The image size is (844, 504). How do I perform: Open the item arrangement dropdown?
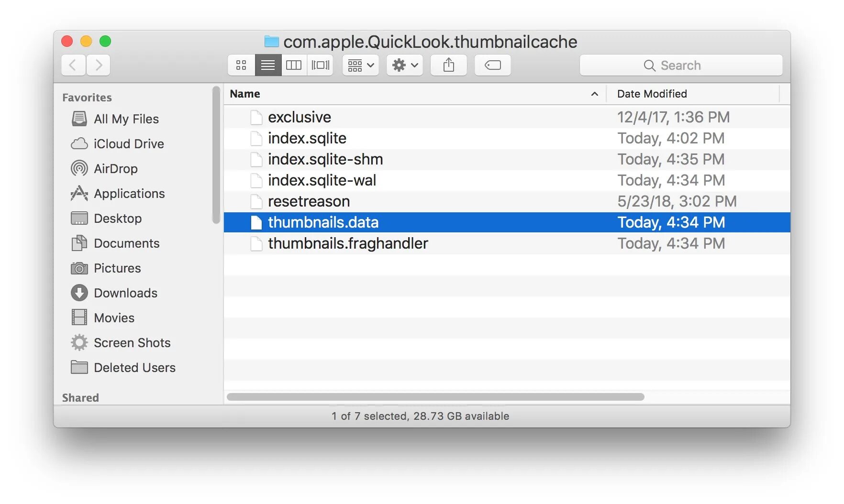tap(361, 65)
